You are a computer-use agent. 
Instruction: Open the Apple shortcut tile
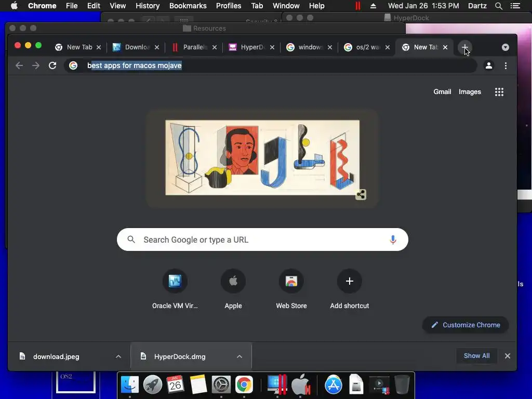tap(233, 289)
